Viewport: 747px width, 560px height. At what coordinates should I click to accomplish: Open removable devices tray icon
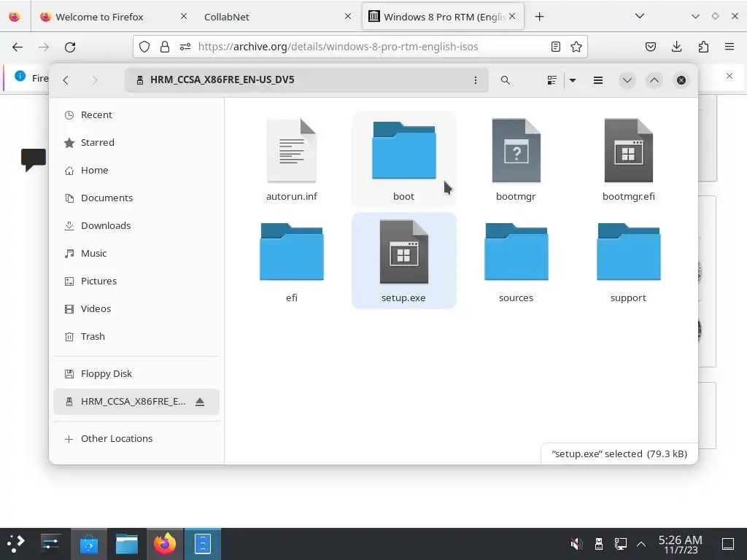(599, 543)
